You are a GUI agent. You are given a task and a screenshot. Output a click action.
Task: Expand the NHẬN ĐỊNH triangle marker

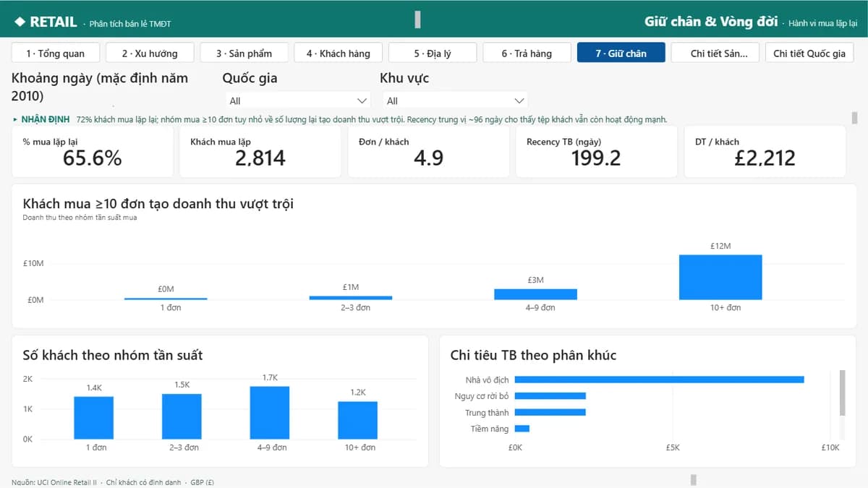[16, 119]
